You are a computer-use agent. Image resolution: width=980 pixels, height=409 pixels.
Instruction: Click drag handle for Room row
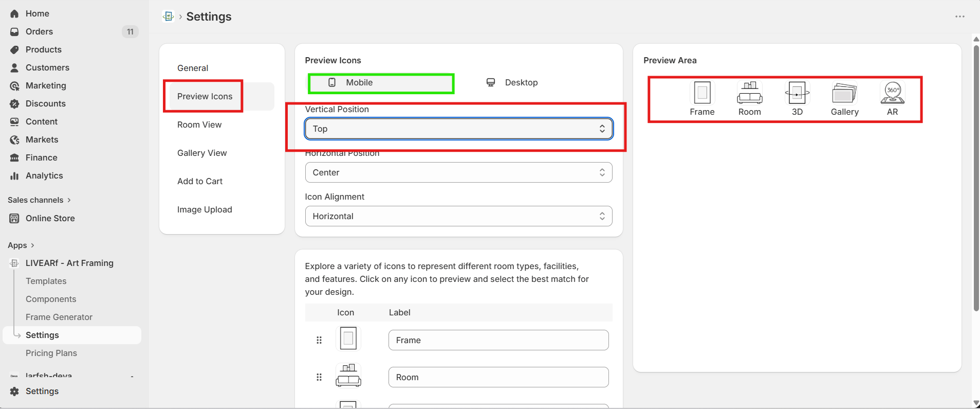coord(319,377)
